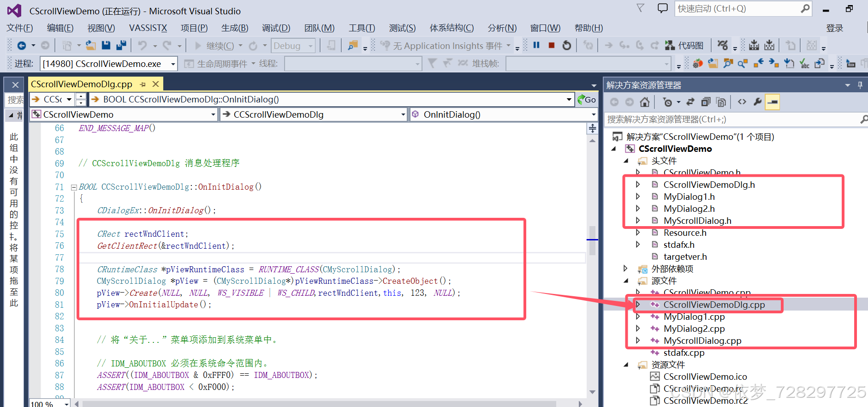Viewport: 868px width, 407px height.
Task: Click the split editor handle above scrollbar
Action: [592, 128]
